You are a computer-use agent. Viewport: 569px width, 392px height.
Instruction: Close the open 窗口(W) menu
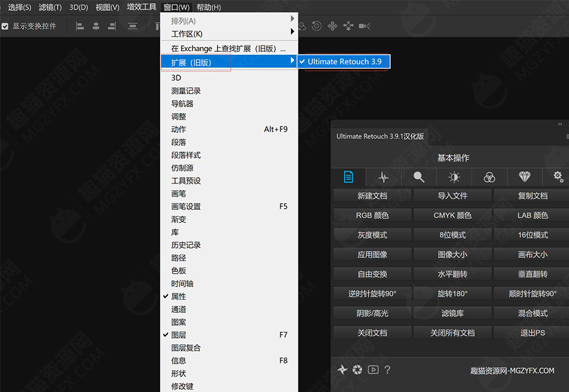click(x=176, y=7)
